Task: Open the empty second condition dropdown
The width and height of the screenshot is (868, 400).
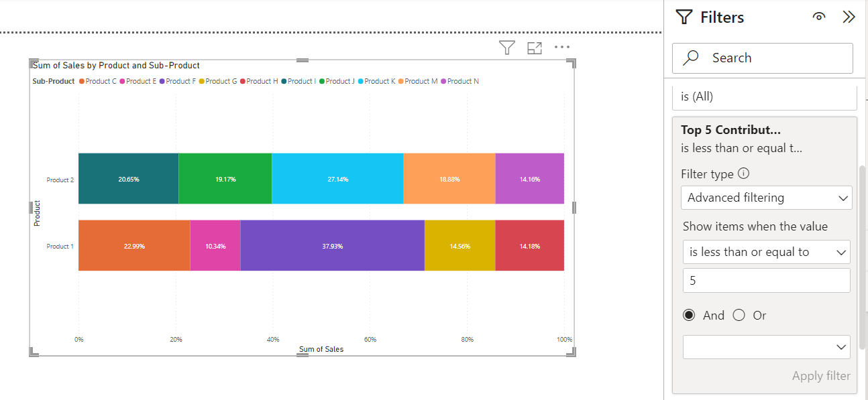Action: [x=766, y=347]
